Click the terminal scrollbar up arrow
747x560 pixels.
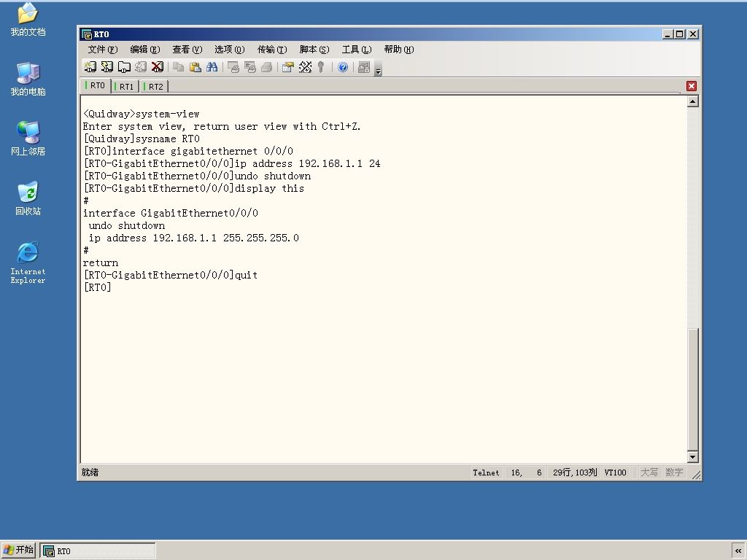coord(693,101)
